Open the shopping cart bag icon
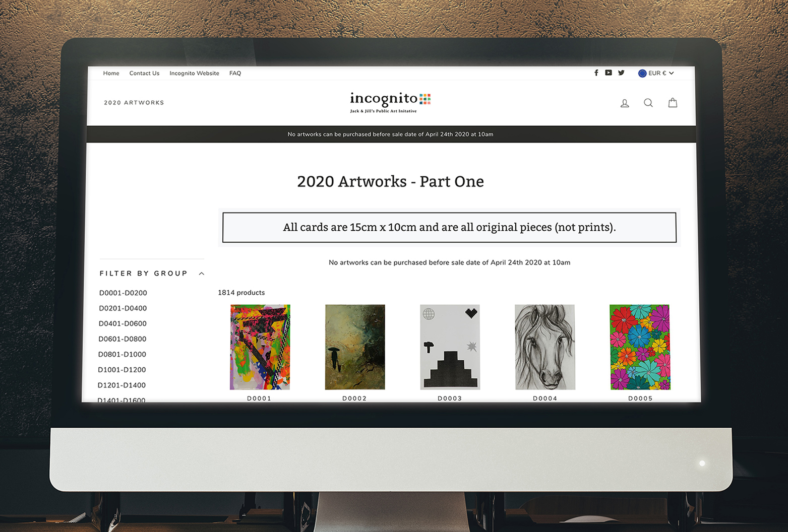788x532 pixels. pos(673,103)
